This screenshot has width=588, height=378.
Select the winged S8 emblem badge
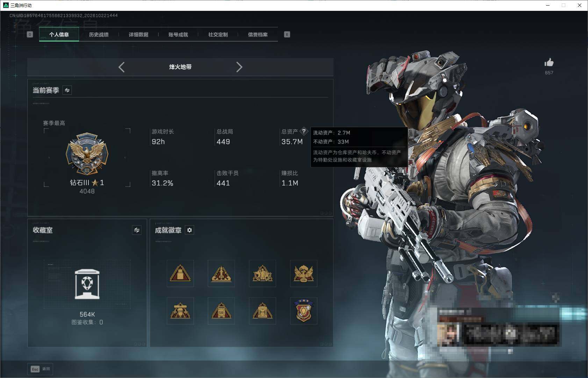click(304, 273)
